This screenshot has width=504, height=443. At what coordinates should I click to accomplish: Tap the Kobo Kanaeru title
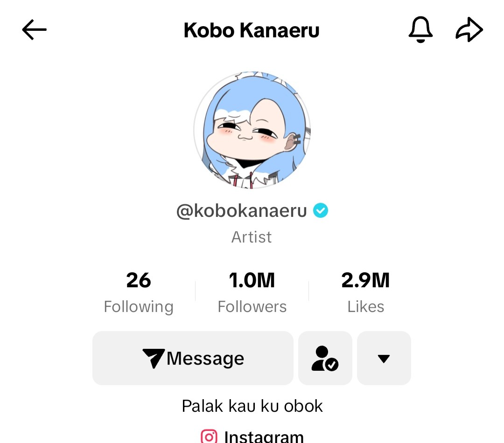click(252, 30)
